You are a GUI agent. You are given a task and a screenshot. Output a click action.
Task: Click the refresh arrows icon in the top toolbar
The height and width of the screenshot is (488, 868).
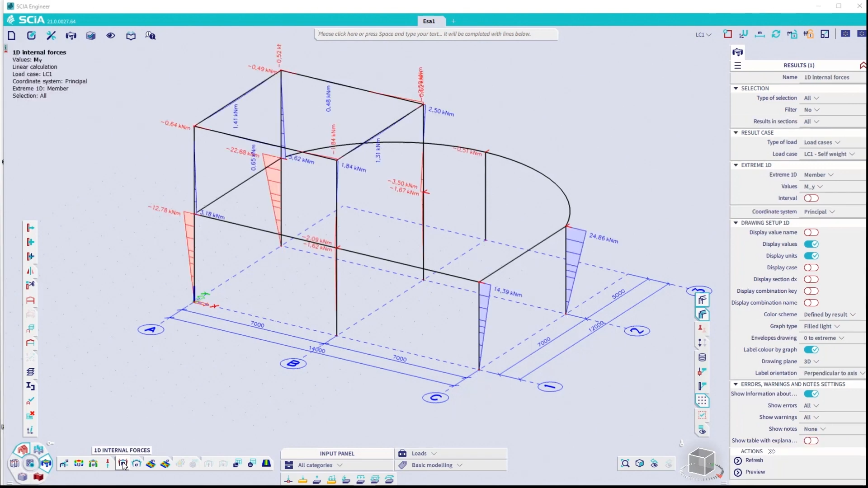pos(776,34)
